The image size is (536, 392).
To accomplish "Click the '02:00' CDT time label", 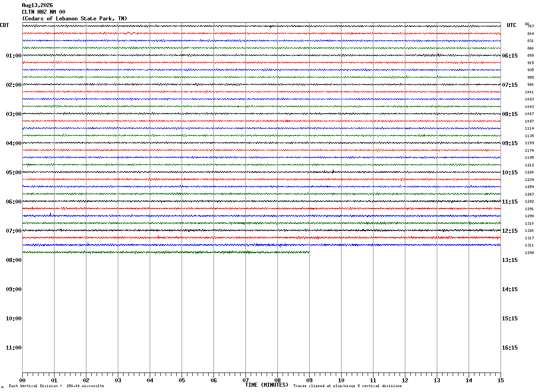I will tap(14, 85).
